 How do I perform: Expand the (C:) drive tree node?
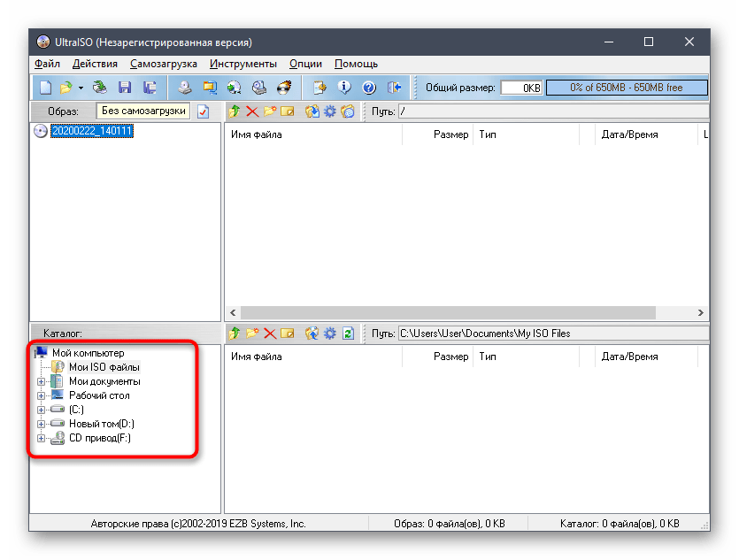[x=41, y=410]
